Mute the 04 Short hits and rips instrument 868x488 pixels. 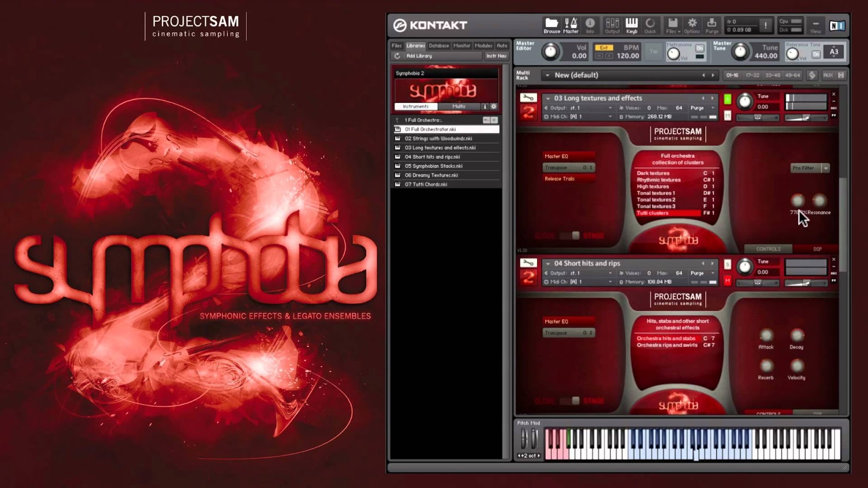coord(727,280)
